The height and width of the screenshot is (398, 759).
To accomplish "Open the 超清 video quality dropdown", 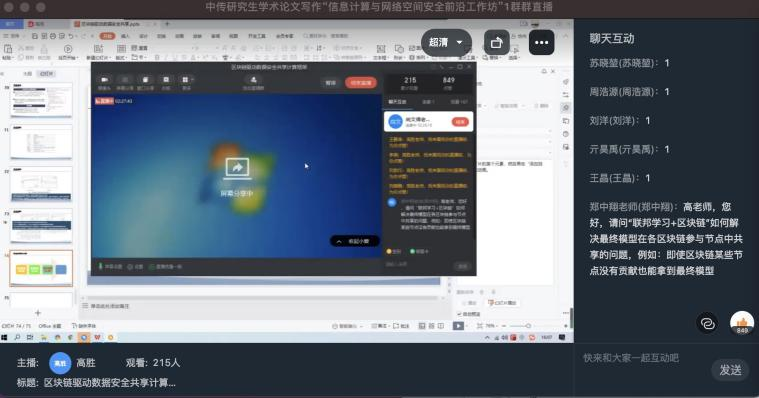I will [446, 43].
